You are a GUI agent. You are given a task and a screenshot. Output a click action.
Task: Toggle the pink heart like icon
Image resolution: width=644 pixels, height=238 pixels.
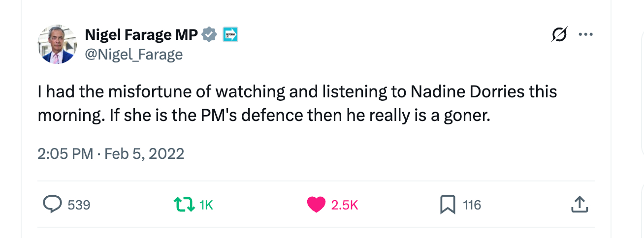(316, 205)
